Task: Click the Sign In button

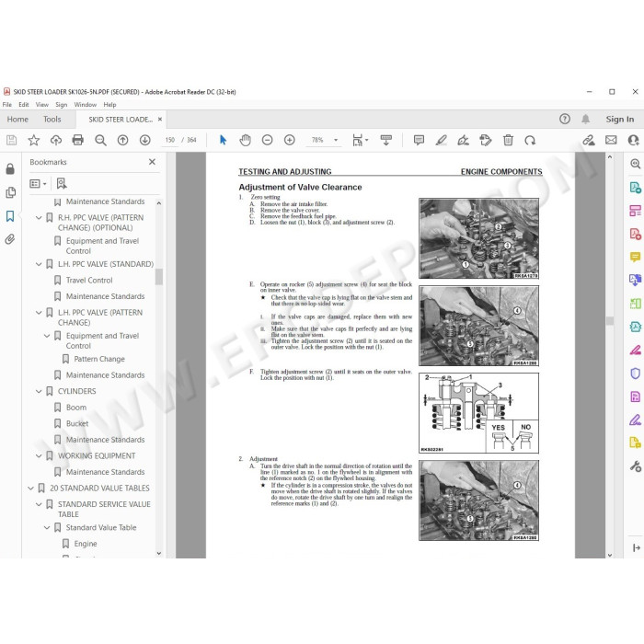Action: 620,119
